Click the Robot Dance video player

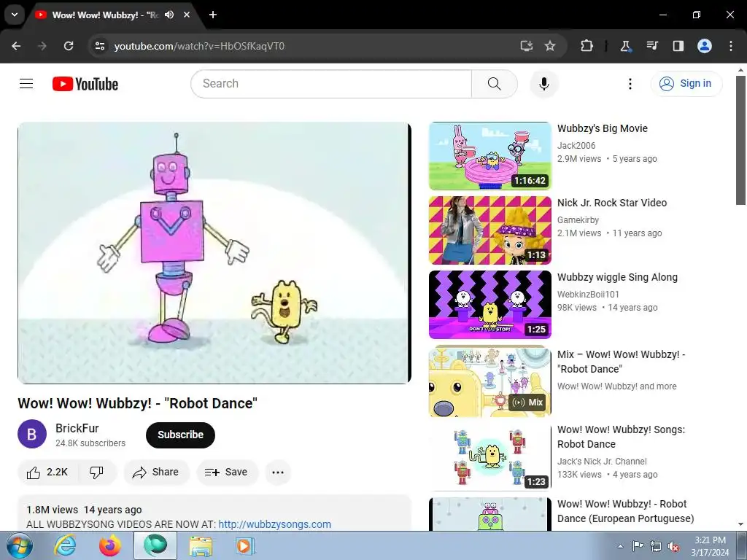(x=214, y=253)
